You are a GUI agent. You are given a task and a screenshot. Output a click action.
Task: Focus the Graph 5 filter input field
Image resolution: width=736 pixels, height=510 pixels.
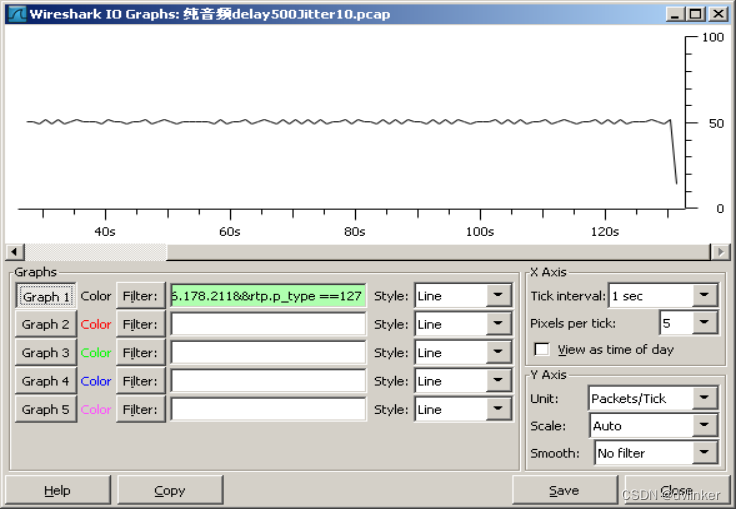268,409
